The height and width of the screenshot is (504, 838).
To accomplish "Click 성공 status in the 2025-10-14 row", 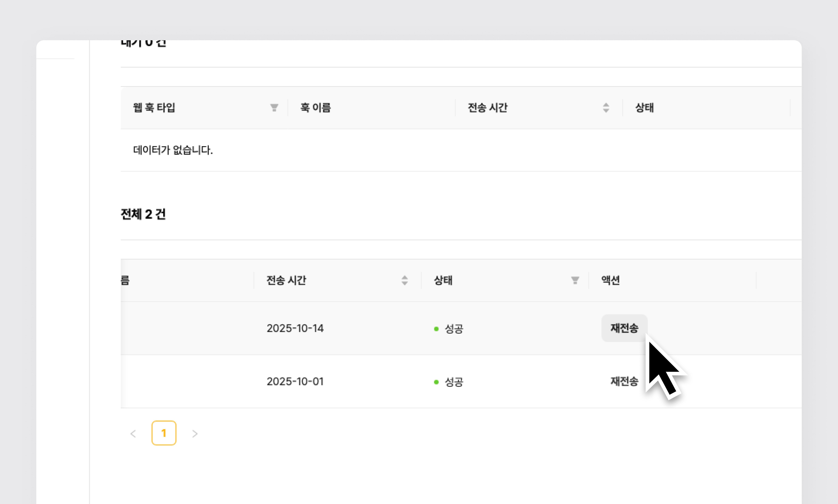I will coord(454,329).
